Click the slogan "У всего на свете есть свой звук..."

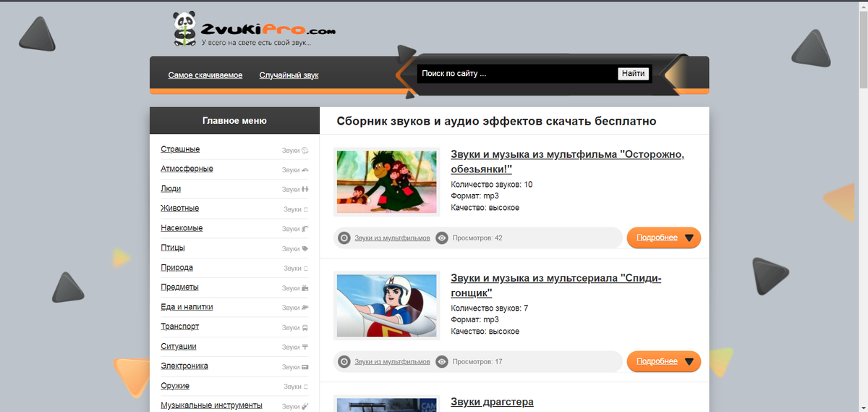click(x=256, y=43)
